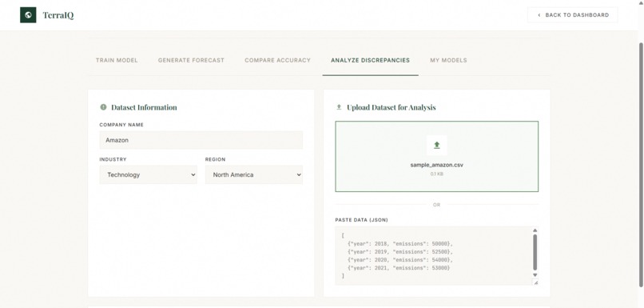Viewport: 644px width, 308px height.
Task: Click the textarea resize handle corner
Action: coord(535,282)
